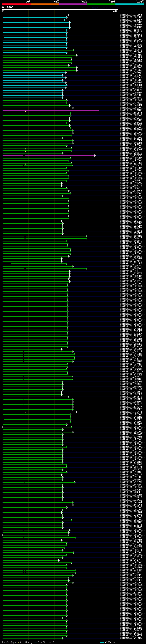The width and height of the screenshot is (146, 644).
Task: Select the UniRef100_Q9SRZ0 label
Action: click(x=131, y=221)
